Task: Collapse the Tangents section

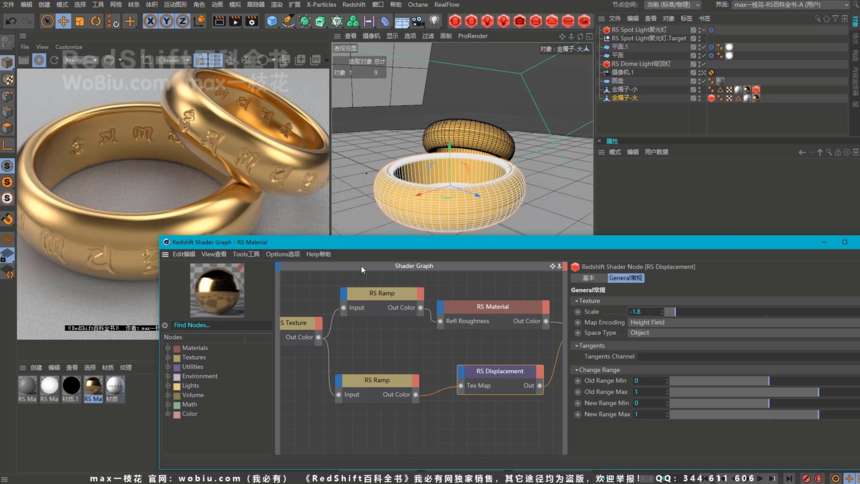Action: [576, 346]
